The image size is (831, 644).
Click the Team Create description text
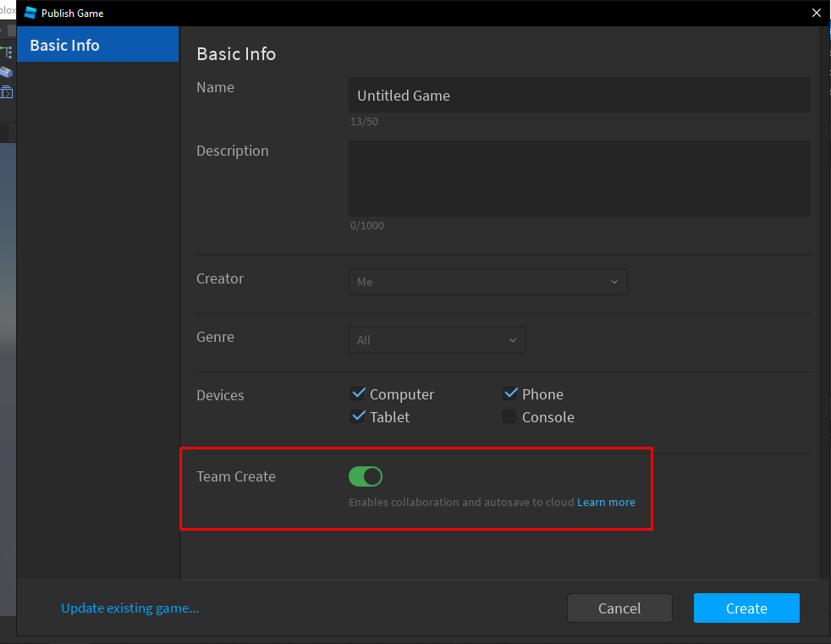click(461, 502)
